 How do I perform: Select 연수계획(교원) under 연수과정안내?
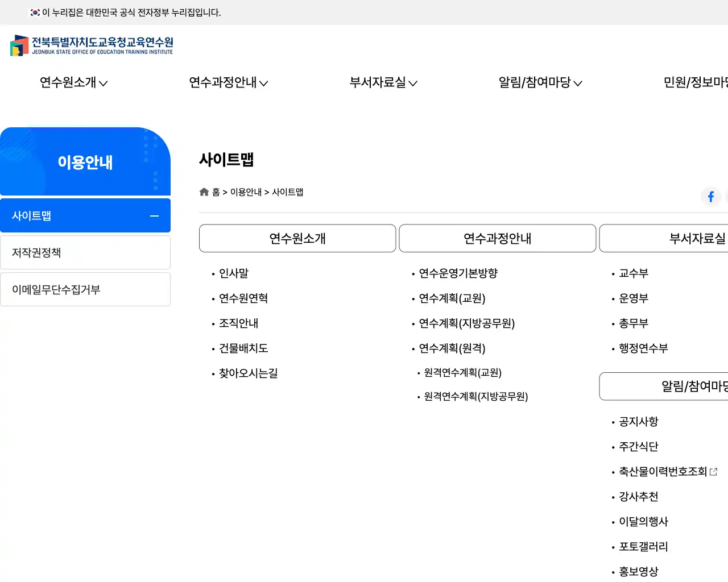coord(452,298)
